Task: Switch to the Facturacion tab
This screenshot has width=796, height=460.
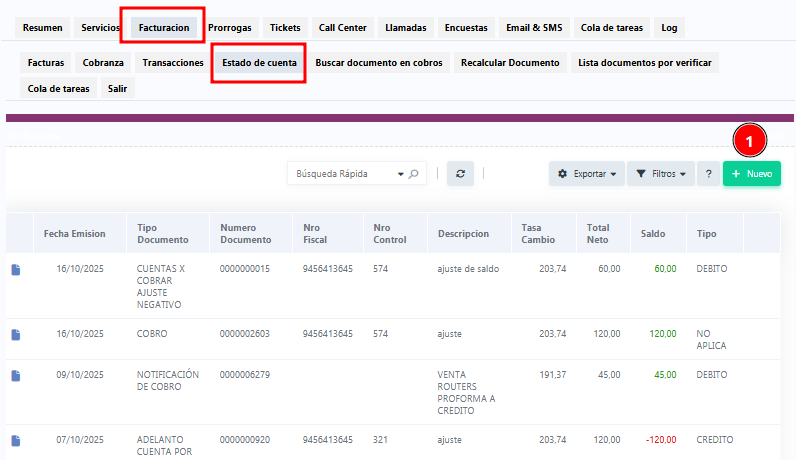Action: tap(163, 27)
